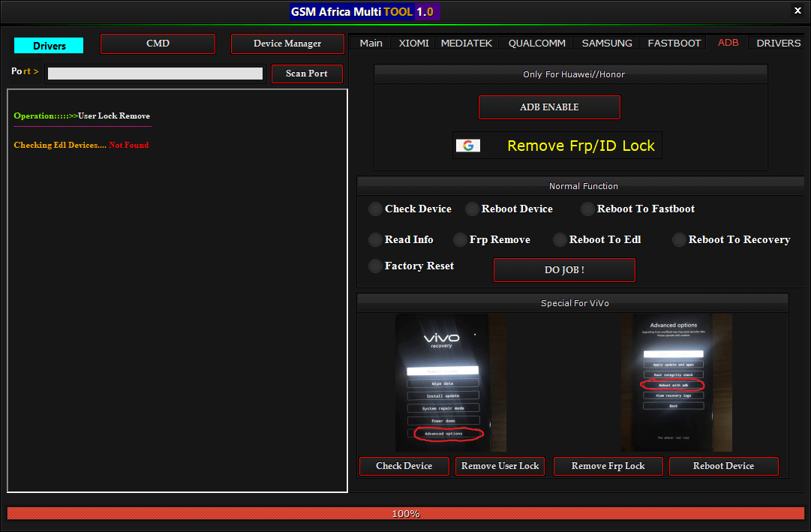
Task: Select the Frp Remove radio option
Action: pos(458,239)
